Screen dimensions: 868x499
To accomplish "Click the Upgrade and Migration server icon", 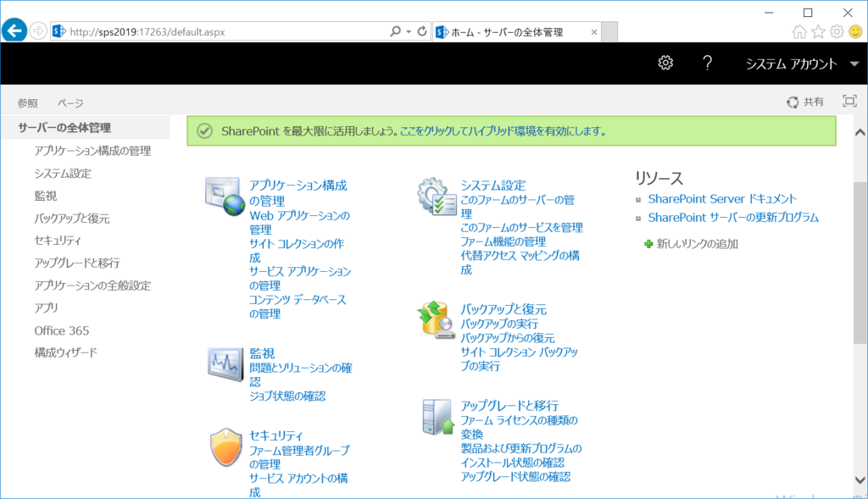I will 438,417.
